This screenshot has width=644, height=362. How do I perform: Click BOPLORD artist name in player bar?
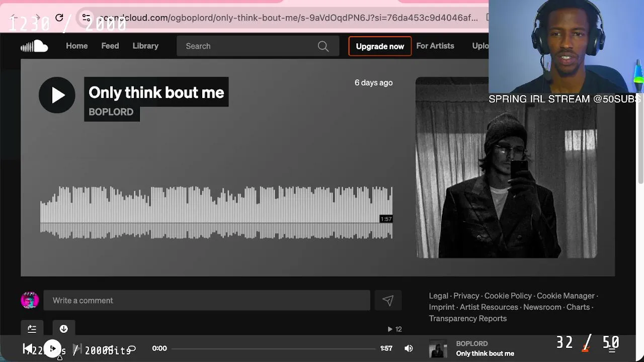[472, 343]
